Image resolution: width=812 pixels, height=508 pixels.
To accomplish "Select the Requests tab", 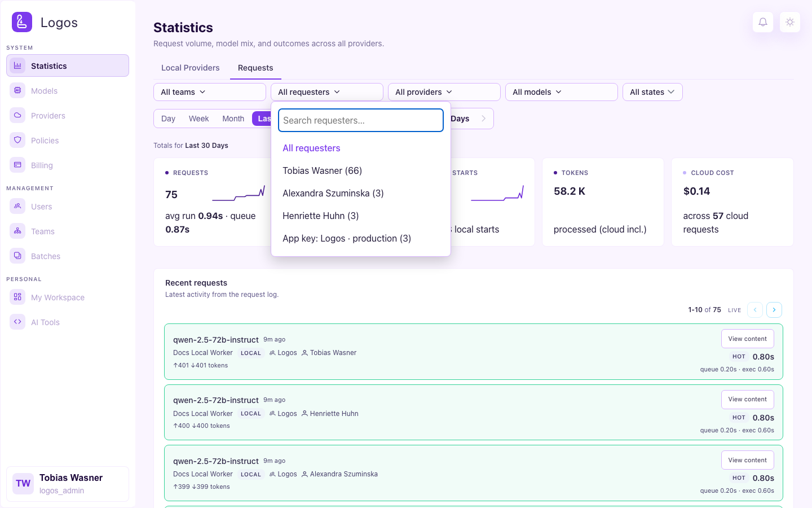I will [255, 68].
